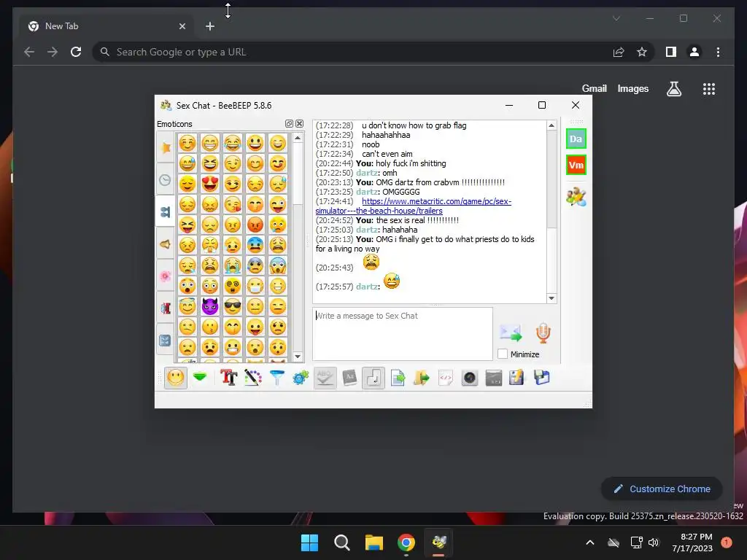This screenshot has width=747, height=560.
Task: Focus the Write a message to Sex Chat field
Action: [x=403, y=334]
